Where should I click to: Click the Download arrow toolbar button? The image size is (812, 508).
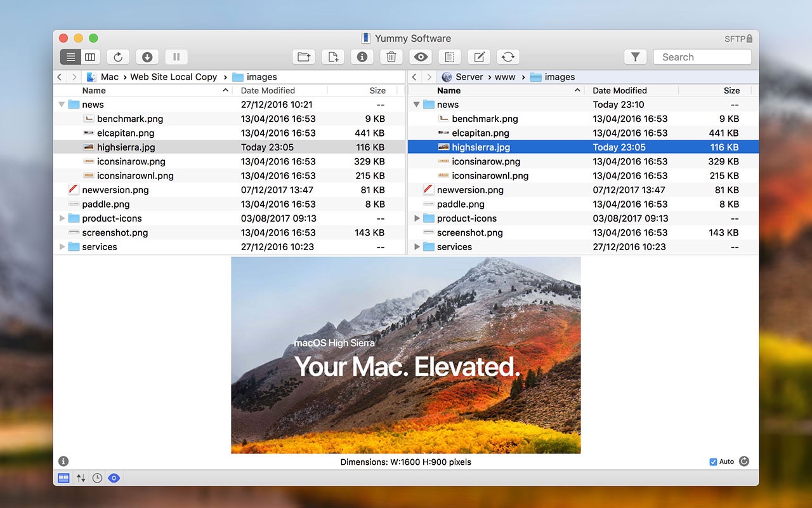tap(147, 57)
